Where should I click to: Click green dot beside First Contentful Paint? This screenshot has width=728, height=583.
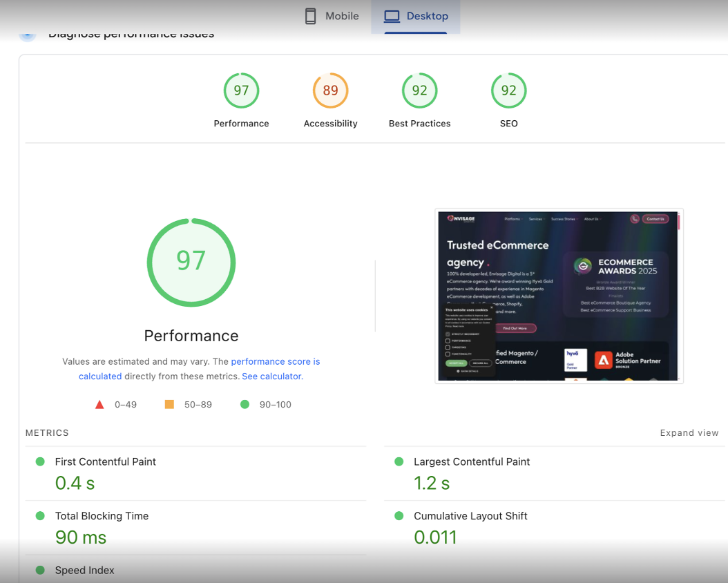pyautogui.click(x=40, y=461)
